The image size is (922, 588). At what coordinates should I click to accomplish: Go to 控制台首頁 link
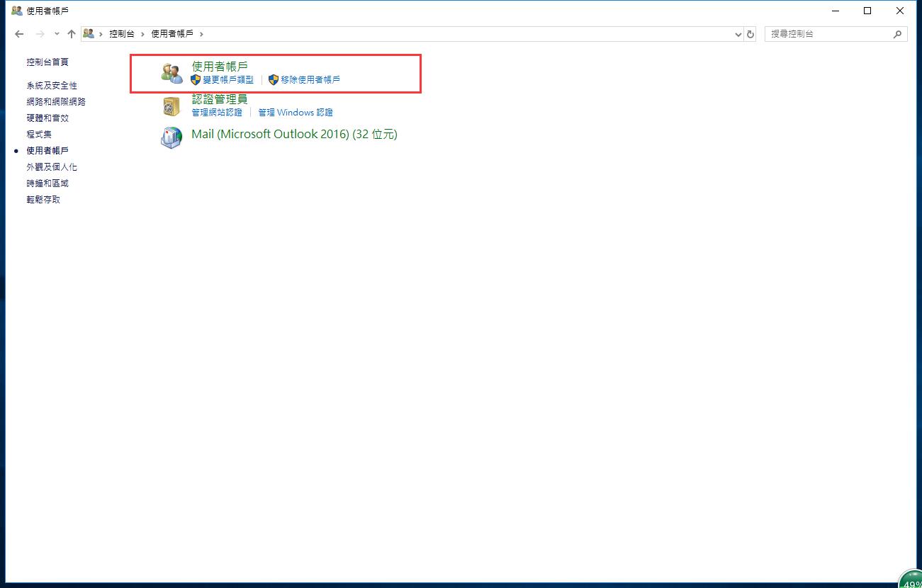47,62
